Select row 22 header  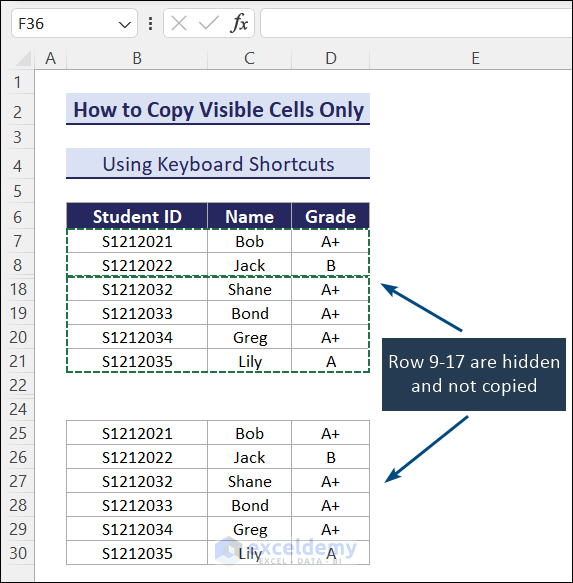[x=17, y=385]
